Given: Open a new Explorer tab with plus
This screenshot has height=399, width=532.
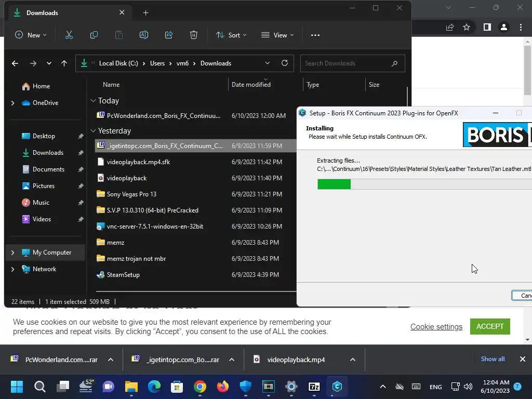Looking at the screenshot, I should click(x=145, y=13).
